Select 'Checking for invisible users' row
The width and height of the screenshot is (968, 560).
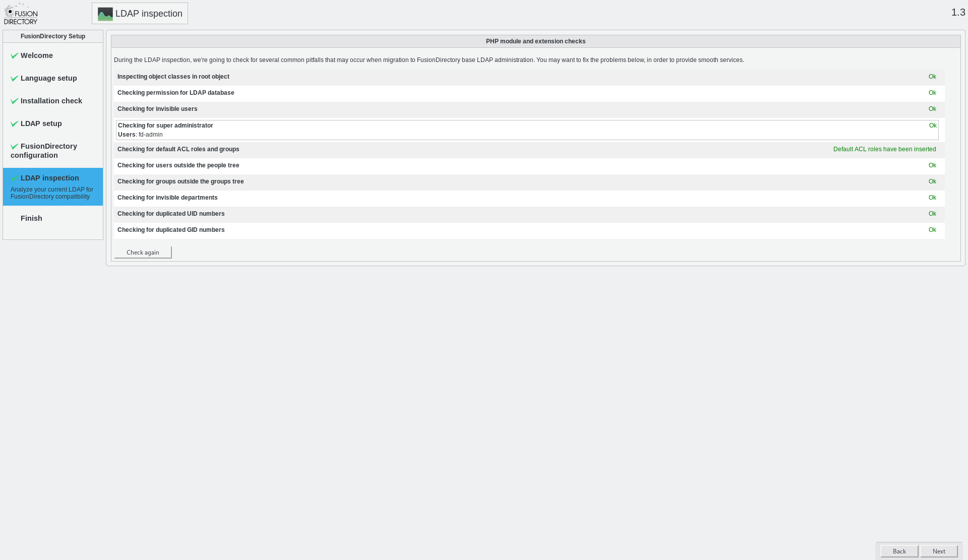[529, 109]
